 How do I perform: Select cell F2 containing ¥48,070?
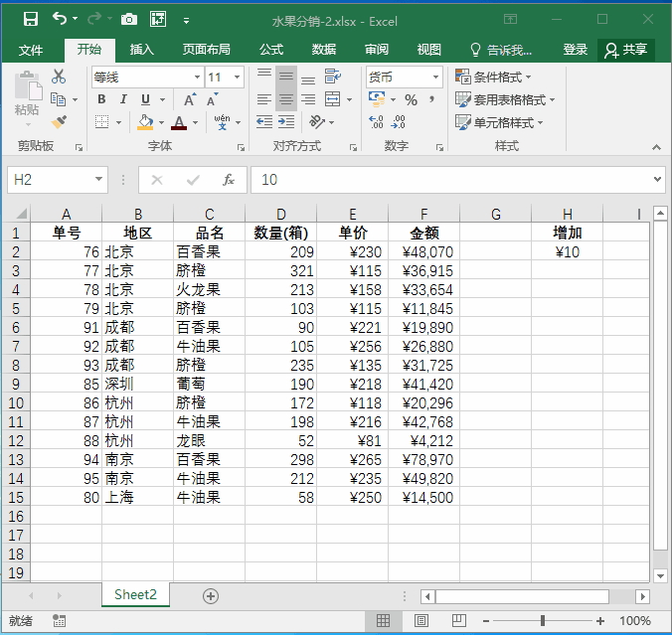click(x=423, y=252)
